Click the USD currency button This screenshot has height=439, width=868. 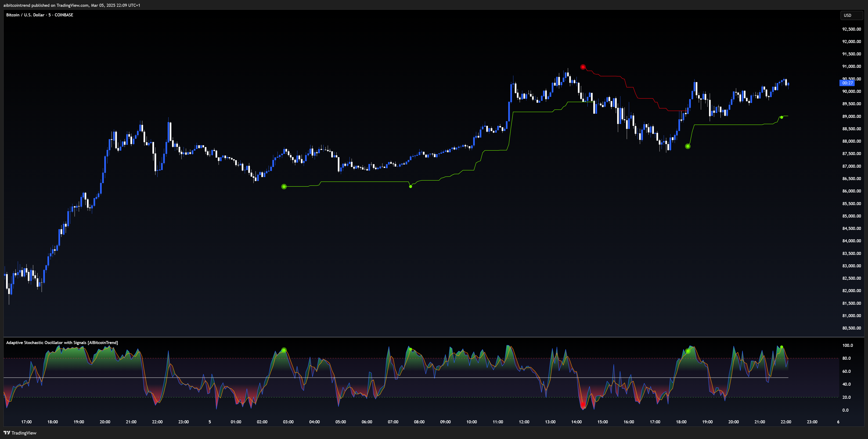click(x=851, y=15)
